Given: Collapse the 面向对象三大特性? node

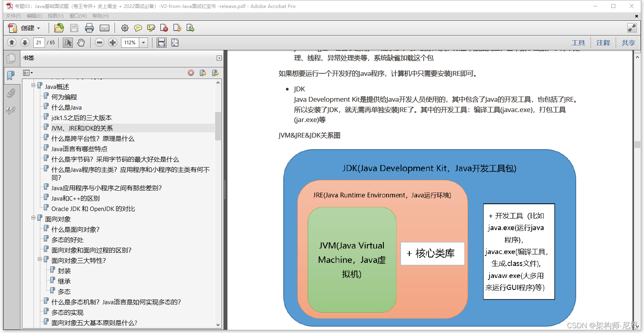Looking at the screenshot, I should click(x=40, y=259).
